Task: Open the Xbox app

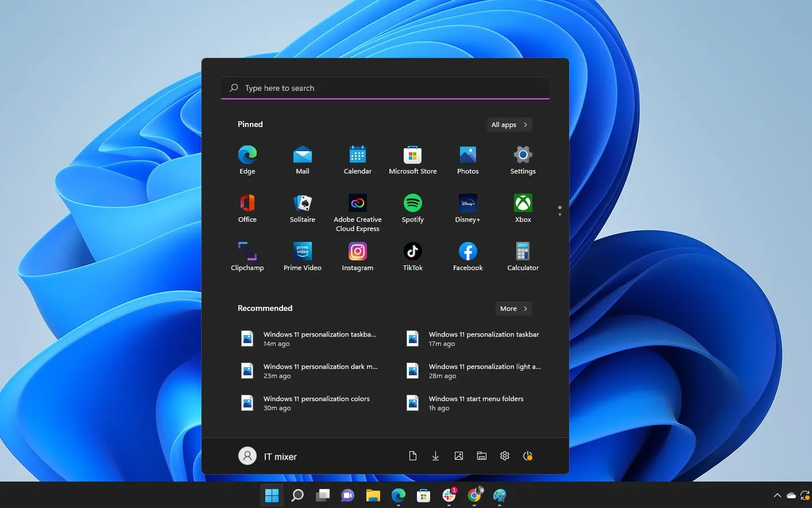Action: [x=523, y=209]
